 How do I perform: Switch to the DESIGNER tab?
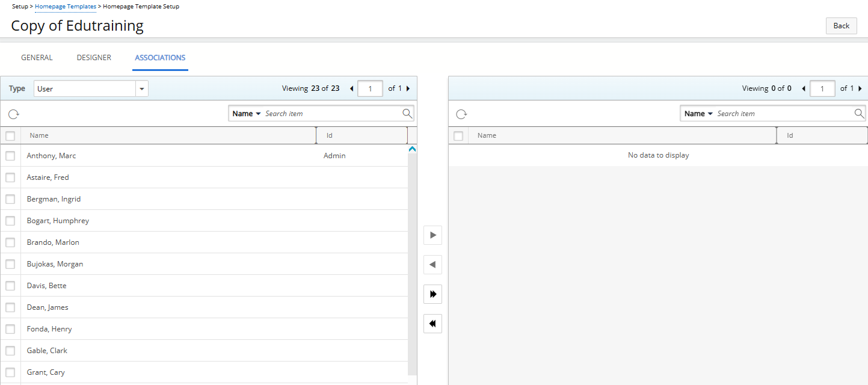tap(94, 57)
